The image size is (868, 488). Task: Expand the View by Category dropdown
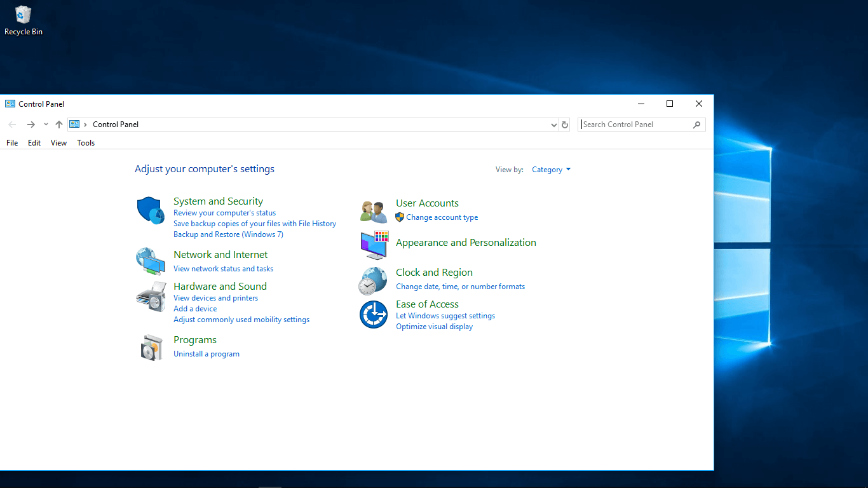[x=551, y=170]
